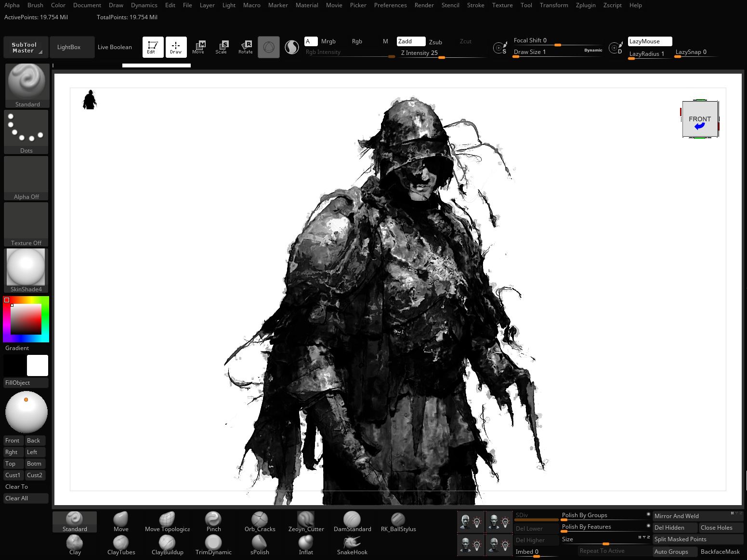Open the Zplugin menu

pos(586,5)
